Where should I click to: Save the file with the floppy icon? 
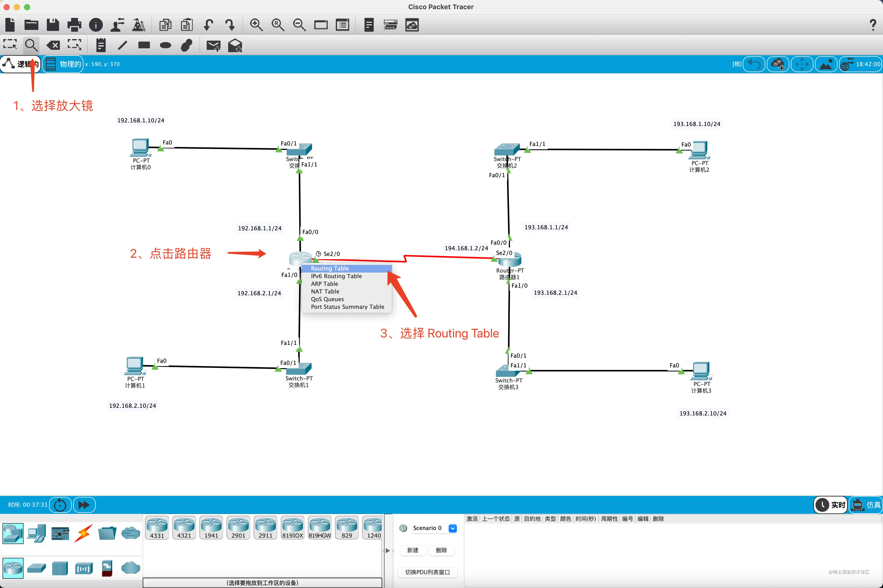pyautogui.click(x=52, y=25)
